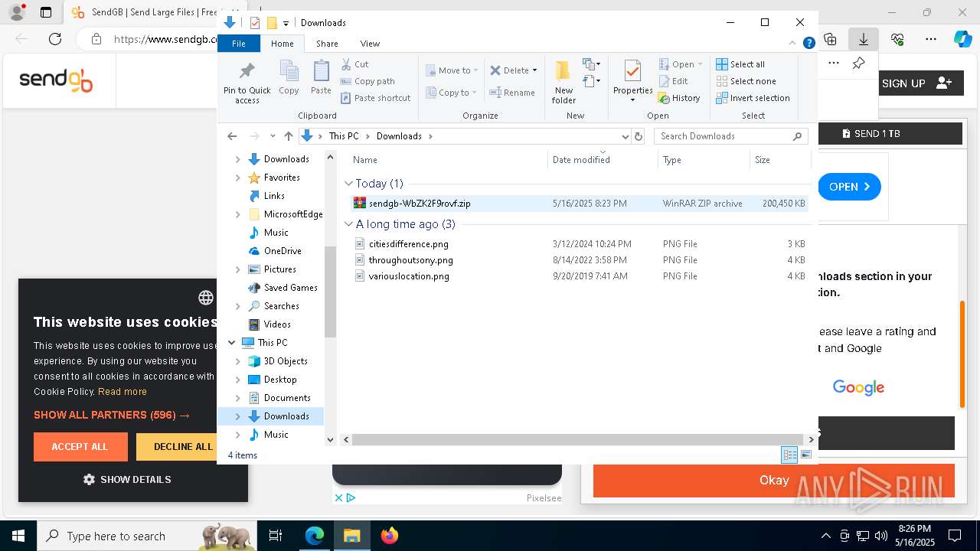The height and width of the screenshot is (551, 980).
Task: Select citiesdifference.png file
Action: [579, 244]
